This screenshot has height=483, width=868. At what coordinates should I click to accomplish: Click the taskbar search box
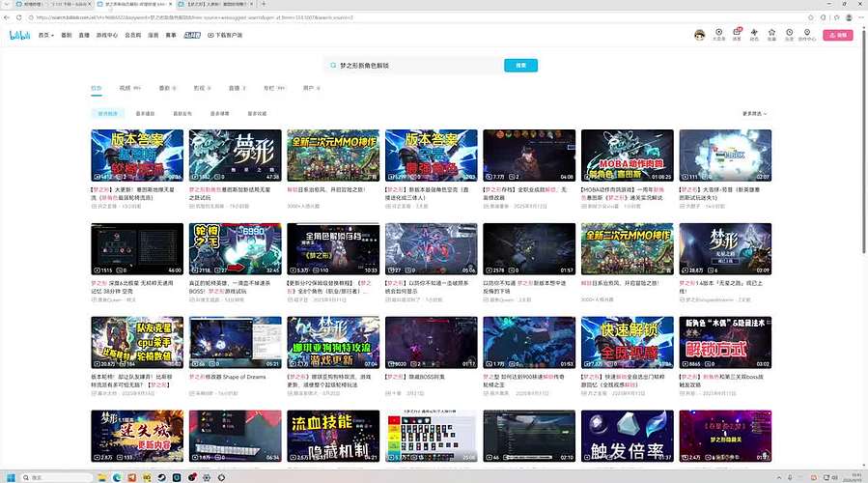[56, 477]
